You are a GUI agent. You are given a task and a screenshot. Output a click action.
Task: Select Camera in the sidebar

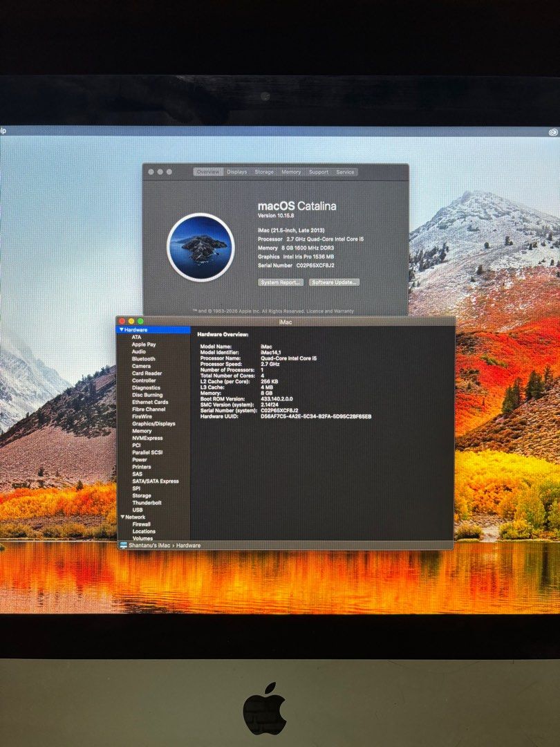tap(142, 366)
